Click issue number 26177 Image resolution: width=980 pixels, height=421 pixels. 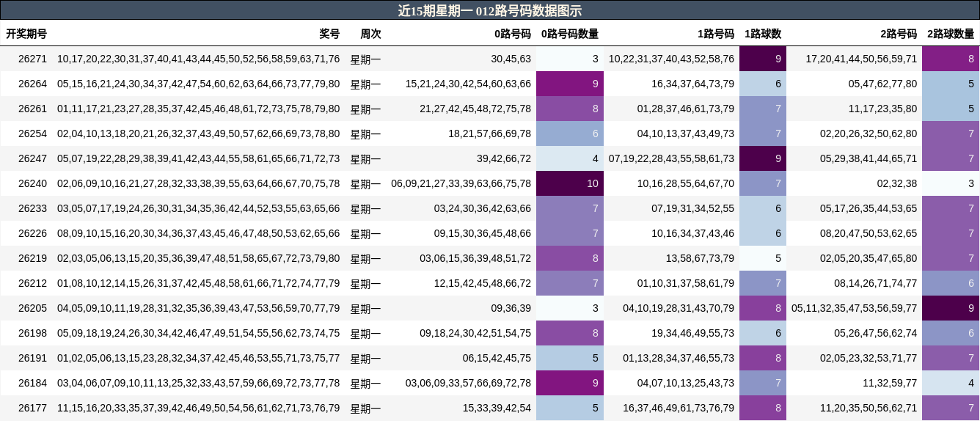(x=32, y=408)
